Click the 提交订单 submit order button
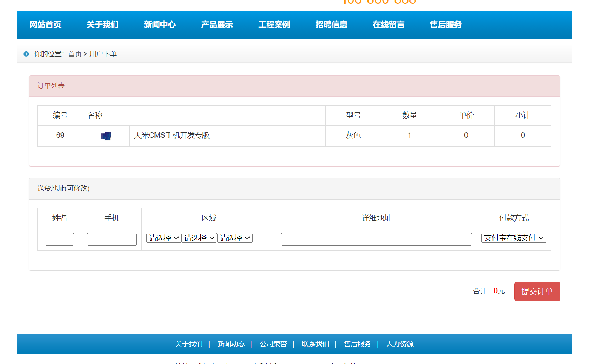 click(537, 291)
